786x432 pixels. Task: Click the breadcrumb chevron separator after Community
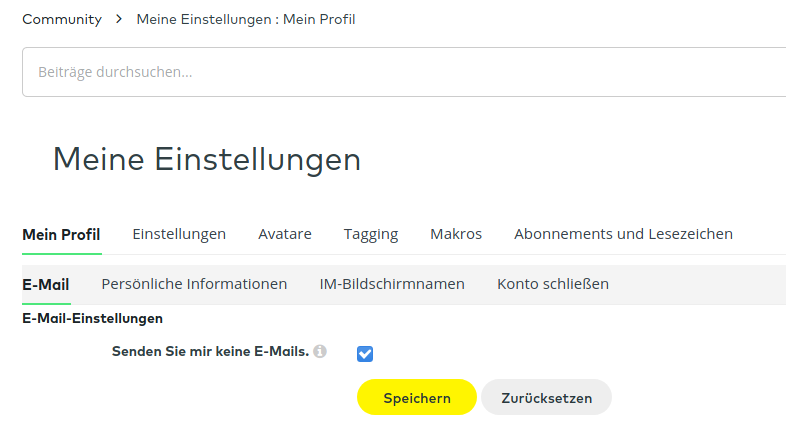coord(119,19)
